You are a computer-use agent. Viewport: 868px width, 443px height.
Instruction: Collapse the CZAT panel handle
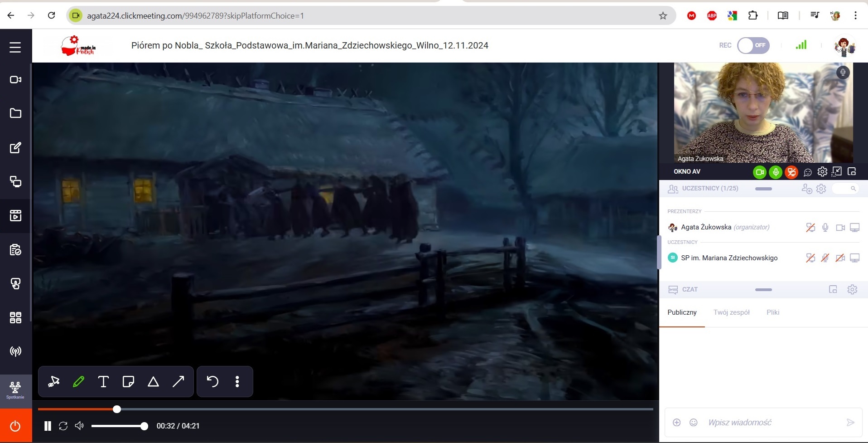[x=763, y=290]
